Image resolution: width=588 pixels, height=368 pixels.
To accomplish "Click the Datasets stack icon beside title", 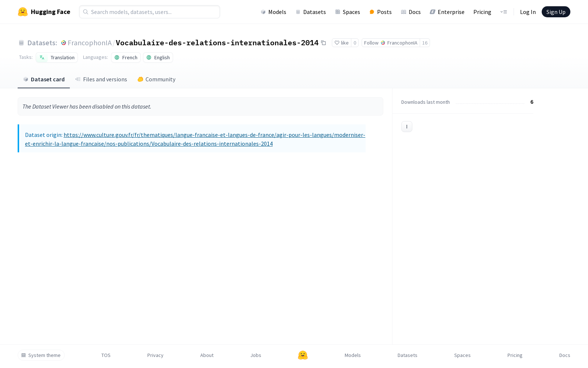I will point(21,43).
